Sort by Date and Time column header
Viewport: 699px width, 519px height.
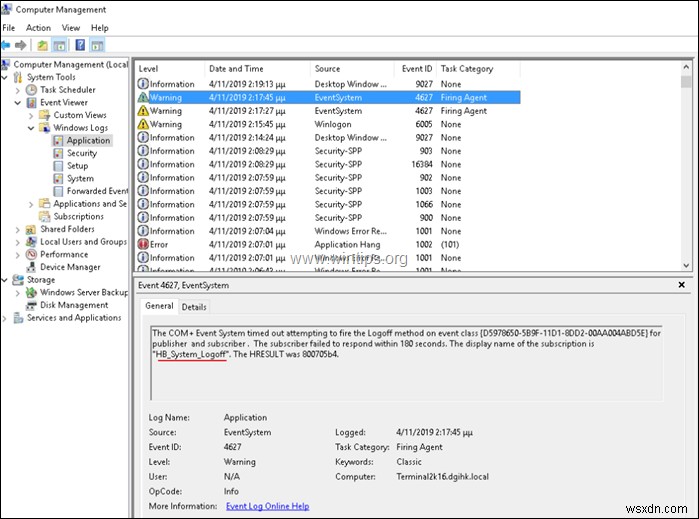pos(258,69)
